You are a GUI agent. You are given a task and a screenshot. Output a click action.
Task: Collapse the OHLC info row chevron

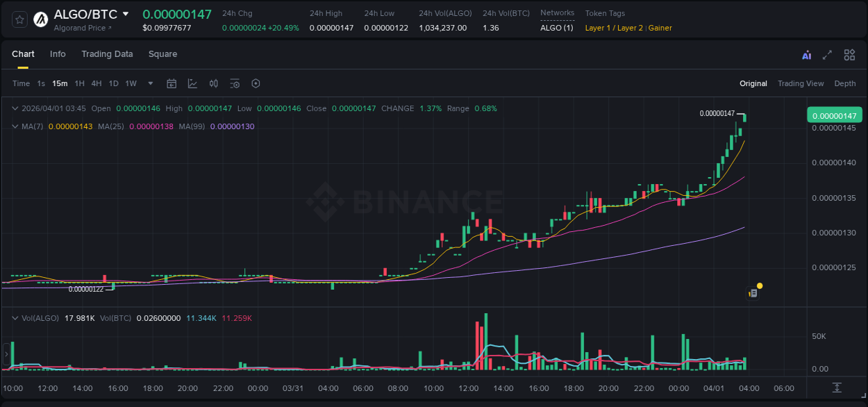[x=15, y=108]
